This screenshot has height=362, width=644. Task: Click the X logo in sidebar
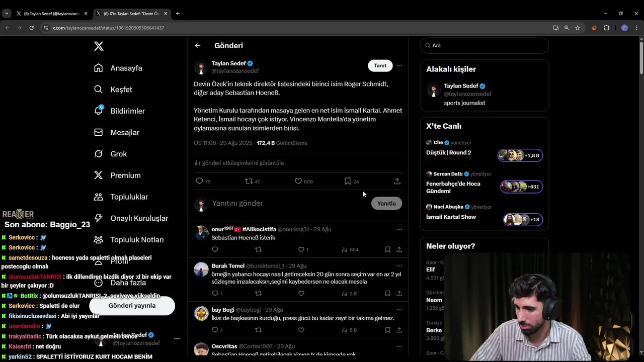pyautogui.click(x=99, y=46)
